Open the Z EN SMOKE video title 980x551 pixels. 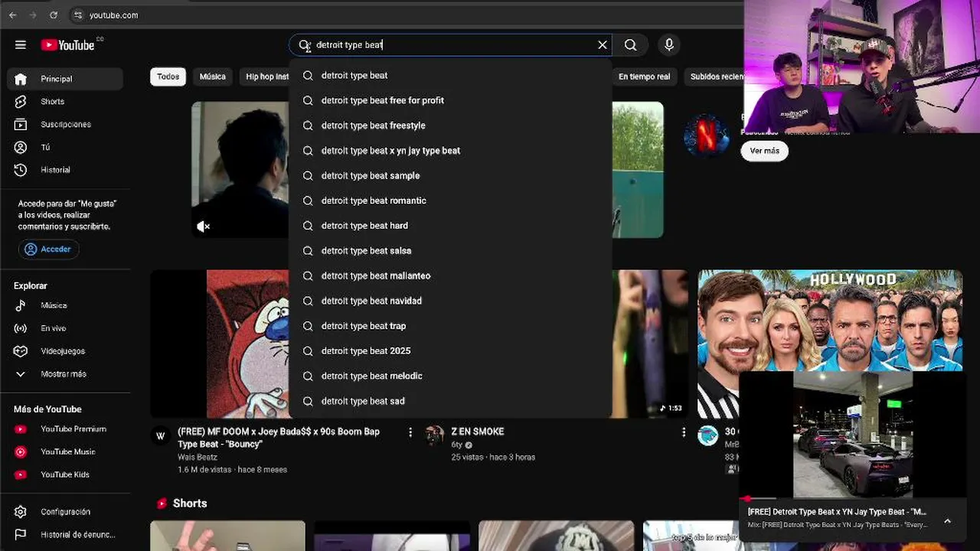click(x=478, y=432)
